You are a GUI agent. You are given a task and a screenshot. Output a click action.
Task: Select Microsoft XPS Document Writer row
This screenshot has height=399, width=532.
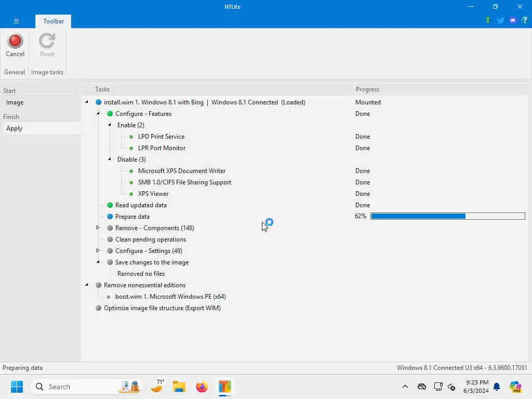click(x=182, y=170)
